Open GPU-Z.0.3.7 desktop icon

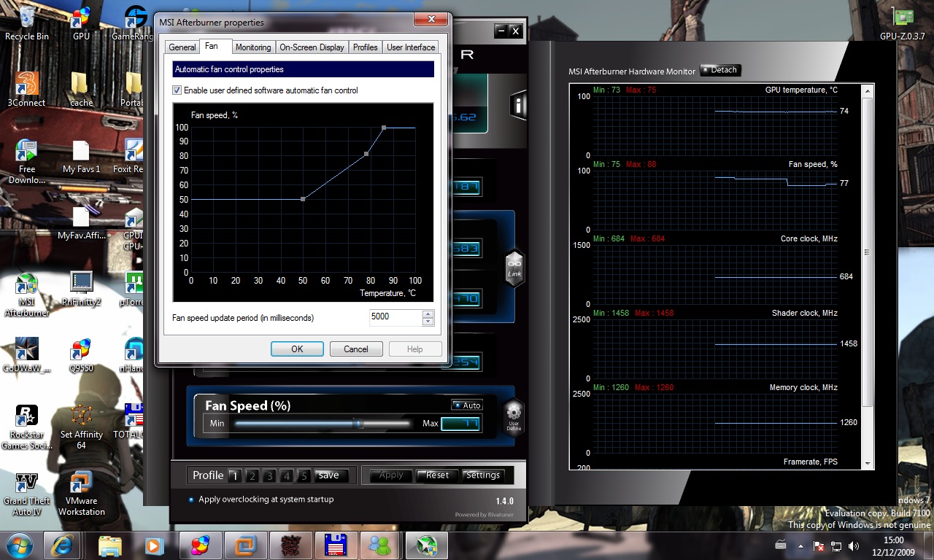point(903,23)
